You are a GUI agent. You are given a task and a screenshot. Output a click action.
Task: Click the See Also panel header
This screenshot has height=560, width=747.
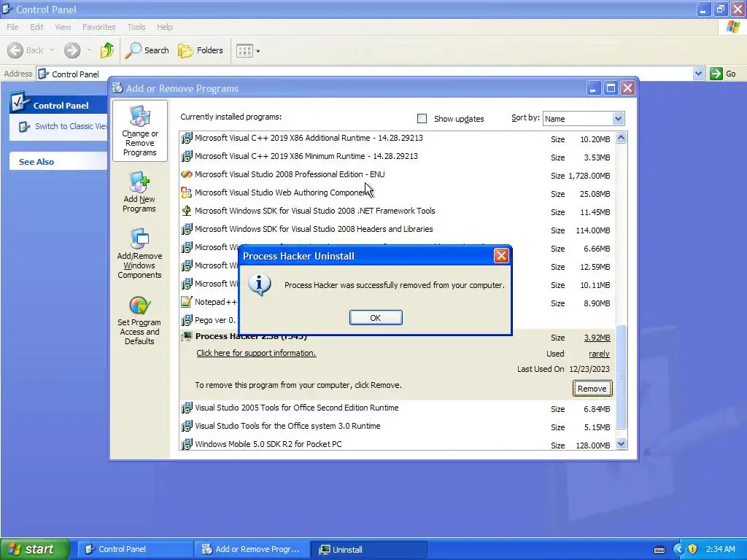point(58,162)
